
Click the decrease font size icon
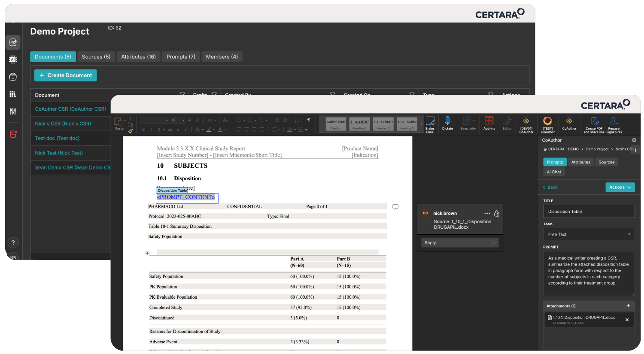(x=198, y=120)
